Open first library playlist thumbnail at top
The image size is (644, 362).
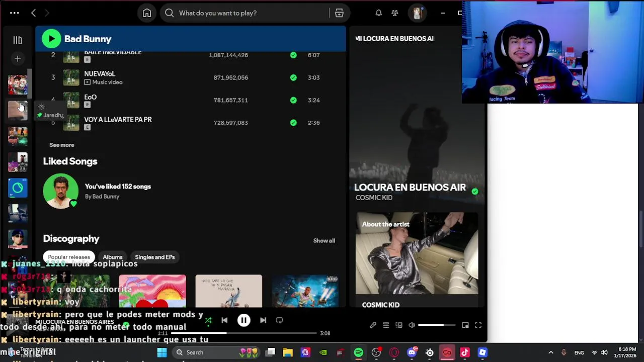click(18, 84)
